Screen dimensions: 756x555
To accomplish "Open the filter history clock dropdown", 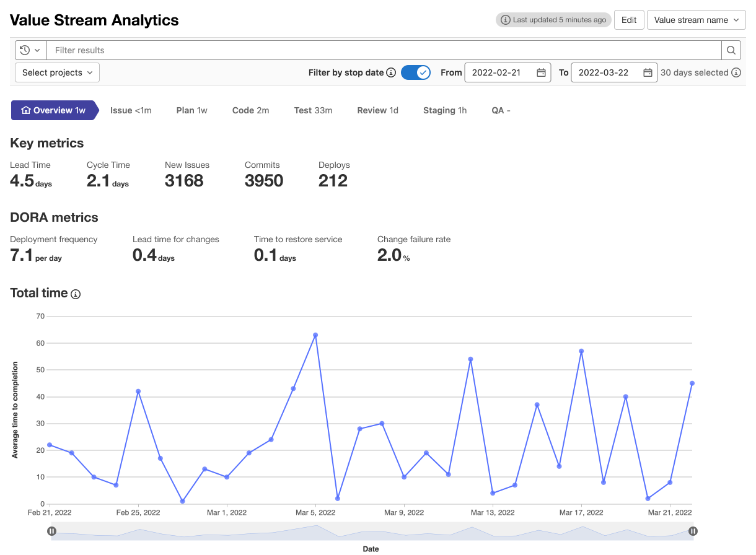I will coord(30,50).
